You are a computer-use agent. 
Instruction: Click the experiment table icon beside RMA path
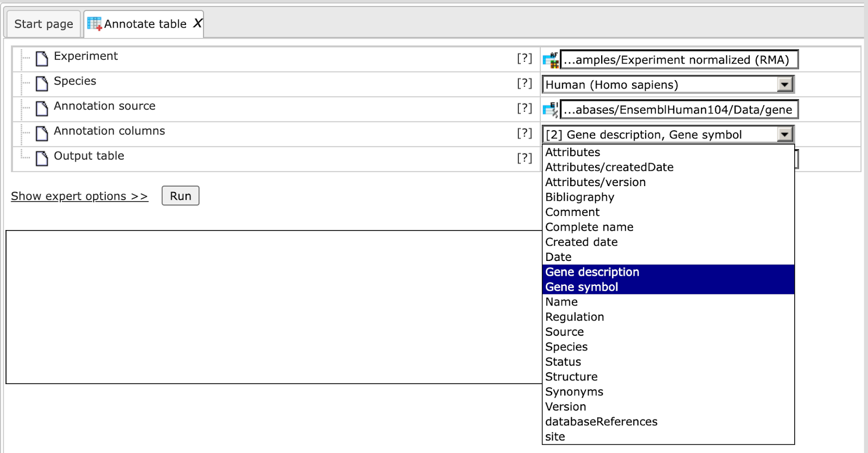click(551, 60)
